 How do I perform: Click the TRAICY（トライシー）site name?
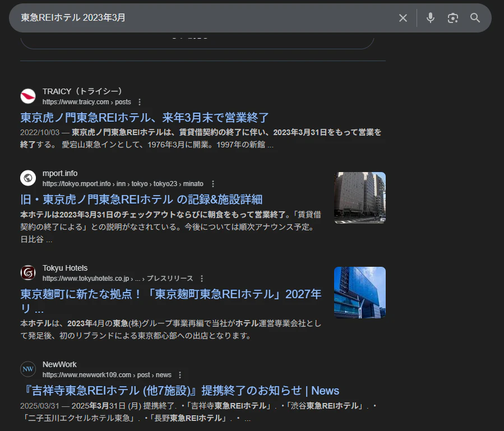pyautogui.click(x=83, y=91)
